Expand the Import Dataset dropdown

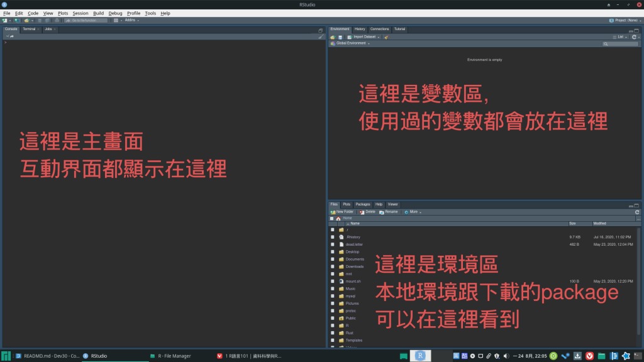pyautogui.click(x=363, y=37)
